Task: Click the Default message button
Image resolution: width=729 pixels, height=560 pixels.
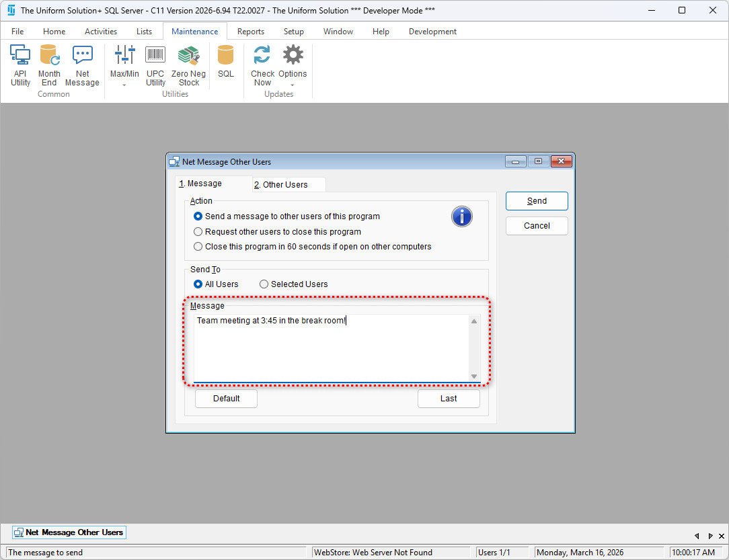Action: 226,399
